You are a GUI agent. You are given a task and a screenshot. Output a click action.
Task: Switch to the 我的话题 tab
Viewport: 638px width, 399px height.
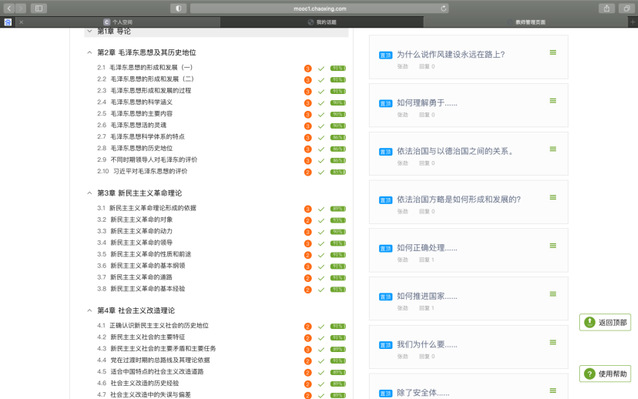322,22
